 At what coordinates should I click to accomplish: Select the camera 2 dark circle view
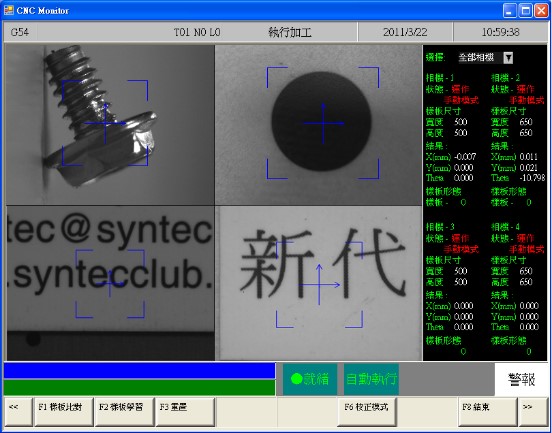[318, 125]
